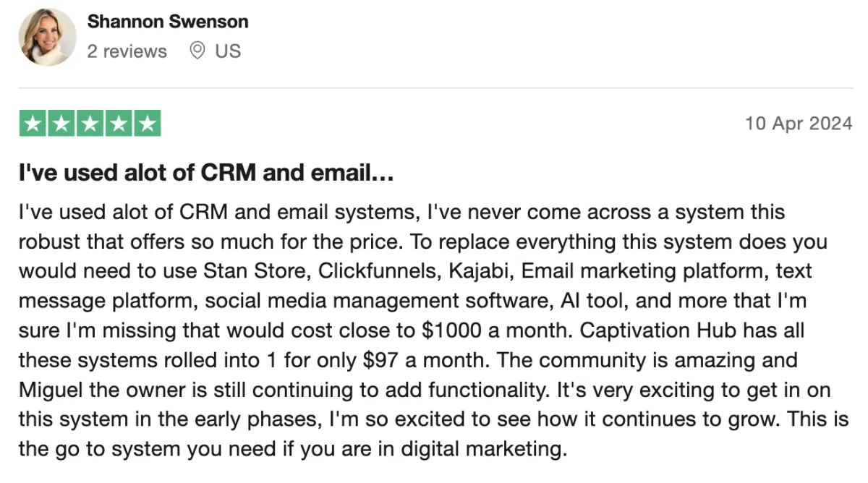This screenshot has height=483, width=868.
Task: Click the reviewer name Shannon Swenson
Action: click(x=168, y=22)
